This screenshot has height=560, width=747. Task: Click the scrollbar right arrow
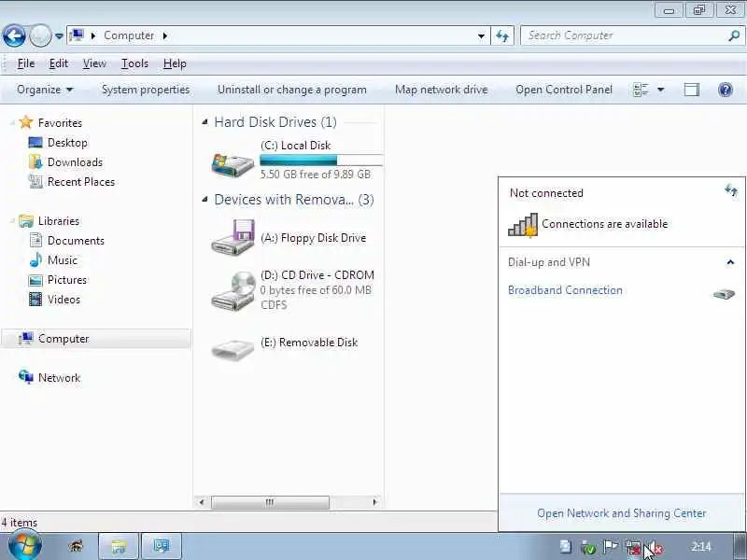(x=375, y=502)
